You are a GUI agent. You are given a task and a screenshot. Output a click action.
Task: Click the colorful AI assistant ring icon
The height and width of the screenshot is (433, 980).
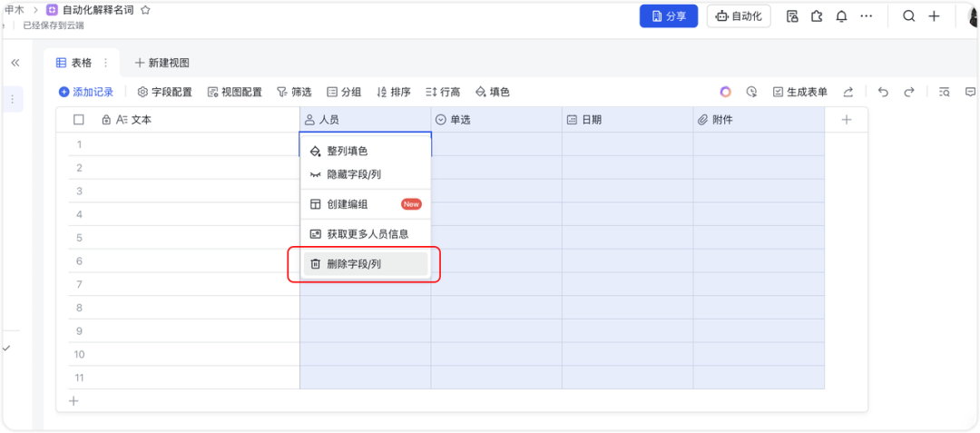725,92
